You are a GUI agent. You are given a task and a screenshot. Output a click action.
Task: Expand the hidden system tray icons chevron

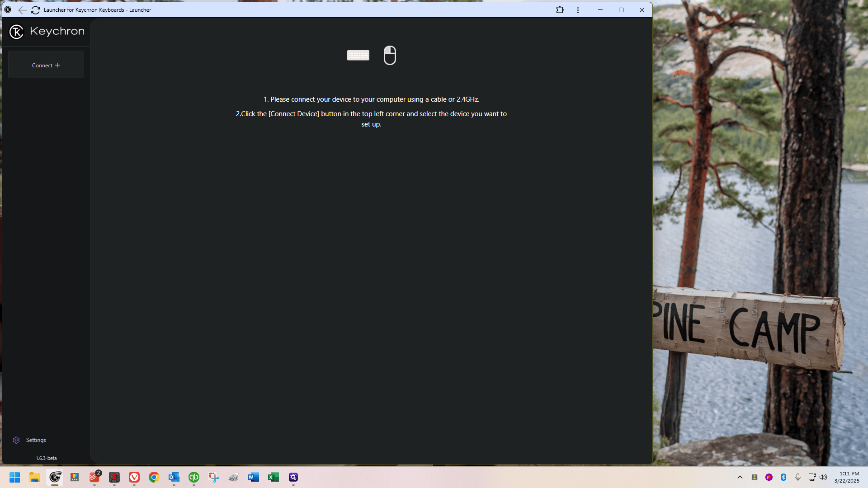click(x=740, y=477)
